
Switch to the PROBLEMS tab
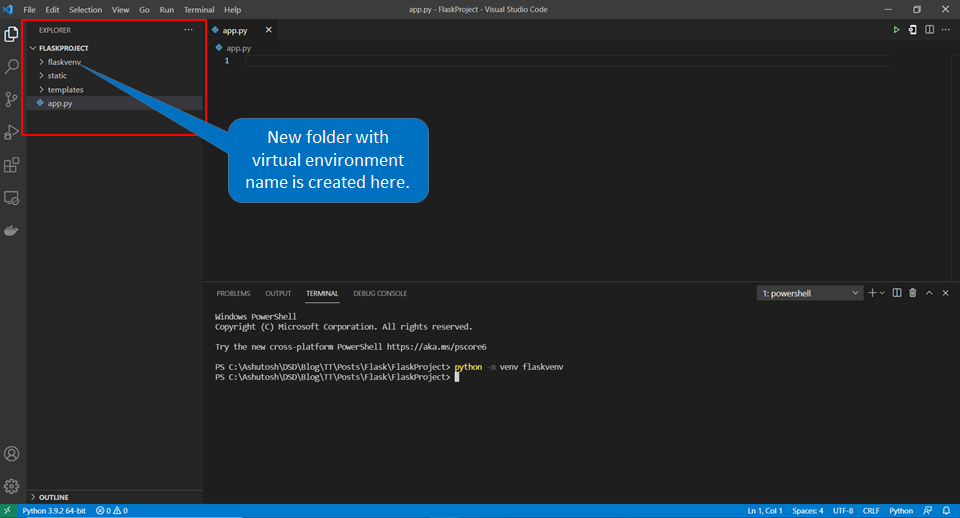(233, 293)
